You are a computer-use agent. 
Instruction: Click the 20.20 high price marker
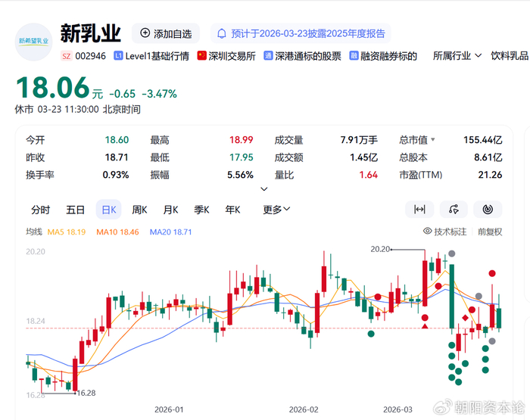pos(380,249)
